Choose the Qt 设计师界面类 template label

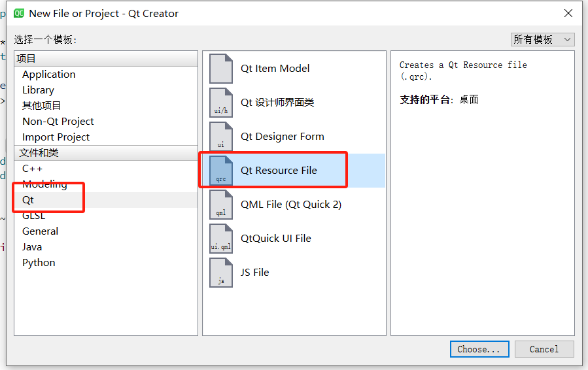(x=277, y=103)
